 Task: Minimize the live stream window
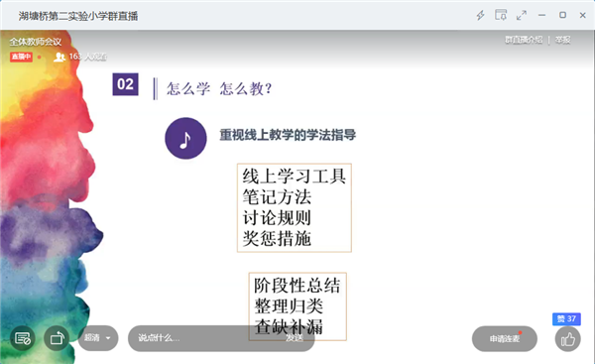541,15
